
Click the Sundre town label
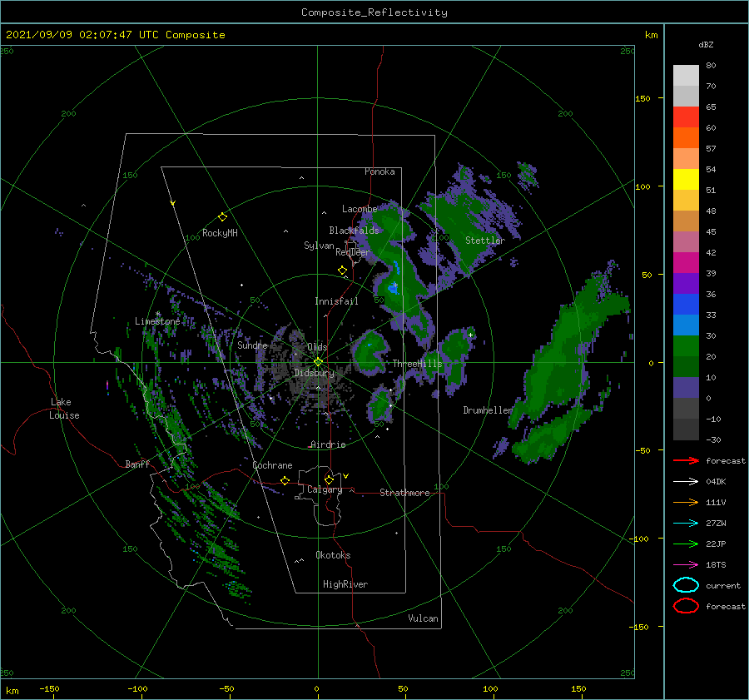(253, 345)
